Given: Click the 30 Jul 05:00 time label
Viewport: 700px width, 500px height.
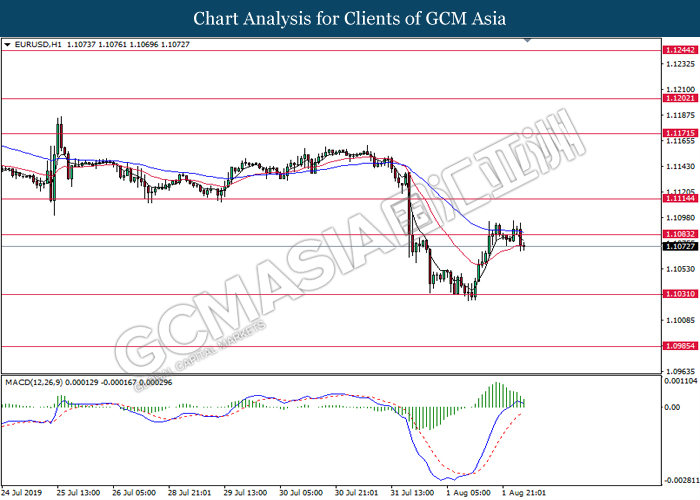Looking at the screenshot, I should pos(301,493).
